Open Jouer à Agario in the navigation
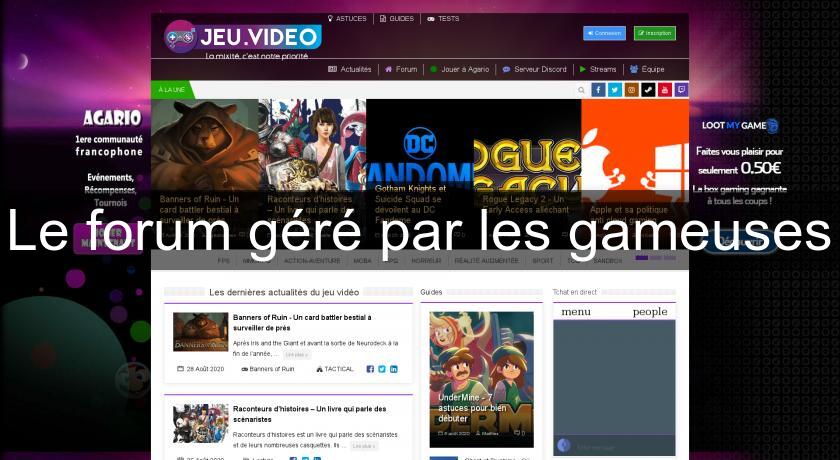This screenshot has width=840, height=460. point(460,70)
